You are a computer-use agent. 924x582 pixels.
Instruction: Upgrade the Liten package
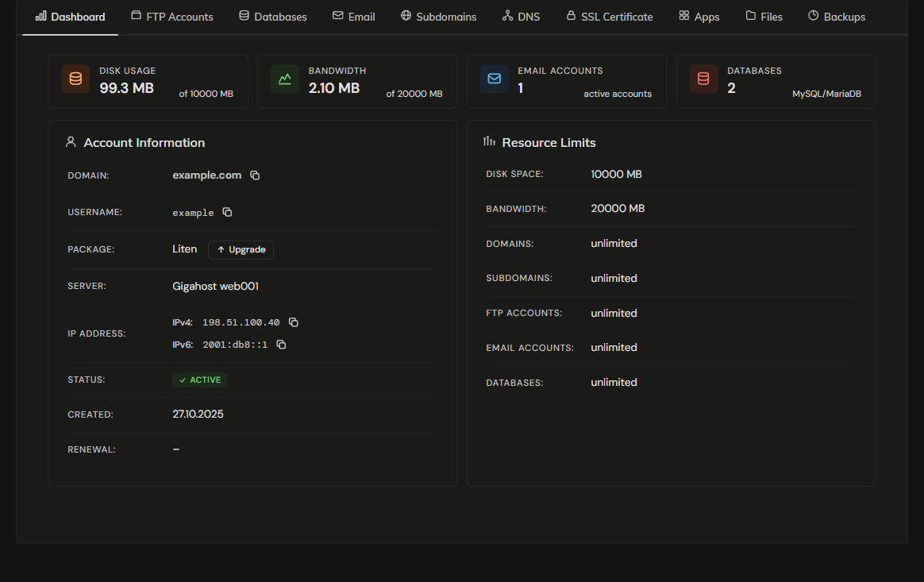241,249
